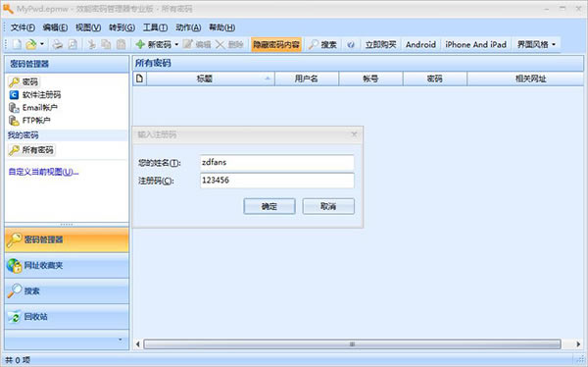Click the 自定义当前视图(U)... link
This screenshot has width=588, height=367.
[43, 172]
